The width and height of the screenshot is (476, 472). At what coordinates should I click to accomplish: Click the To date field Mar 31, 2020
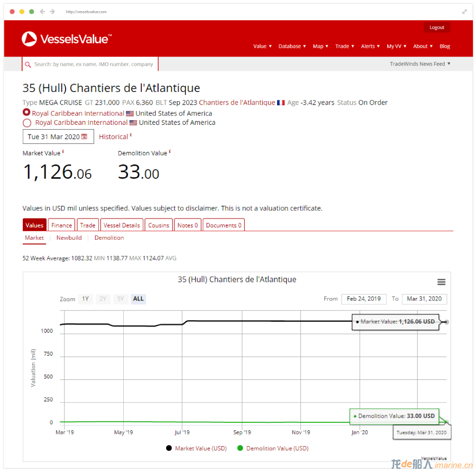coord(424,299)
